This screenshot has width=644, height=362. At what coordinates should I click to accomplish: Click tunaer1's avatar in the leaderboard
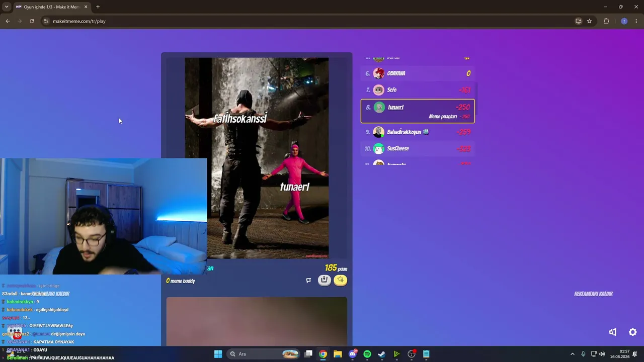coord(379,107)
